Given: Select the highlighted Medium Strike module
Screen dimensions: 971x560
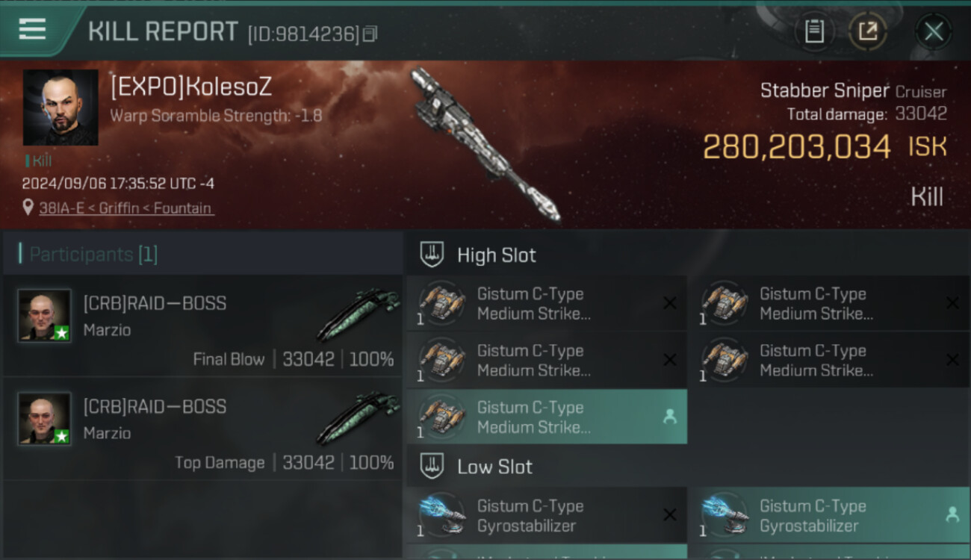Looking at the screenshot, I should coord(547,417).
